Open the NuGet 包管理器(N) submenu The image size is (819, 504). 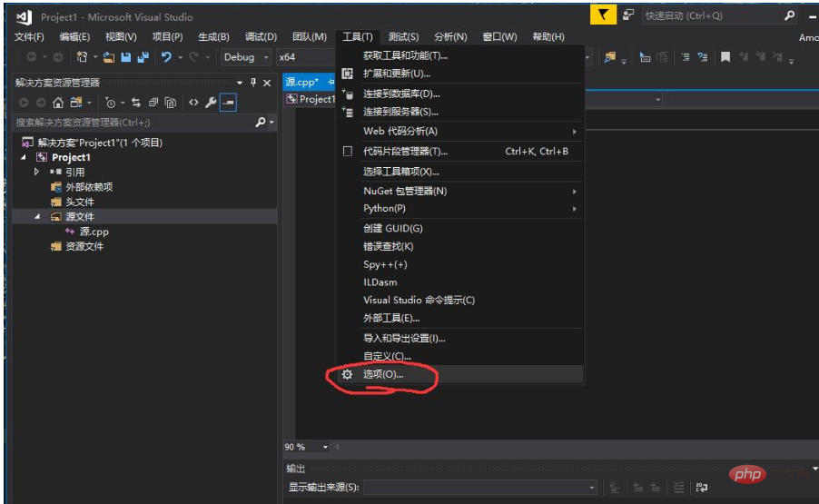click(x=460, y=191)
